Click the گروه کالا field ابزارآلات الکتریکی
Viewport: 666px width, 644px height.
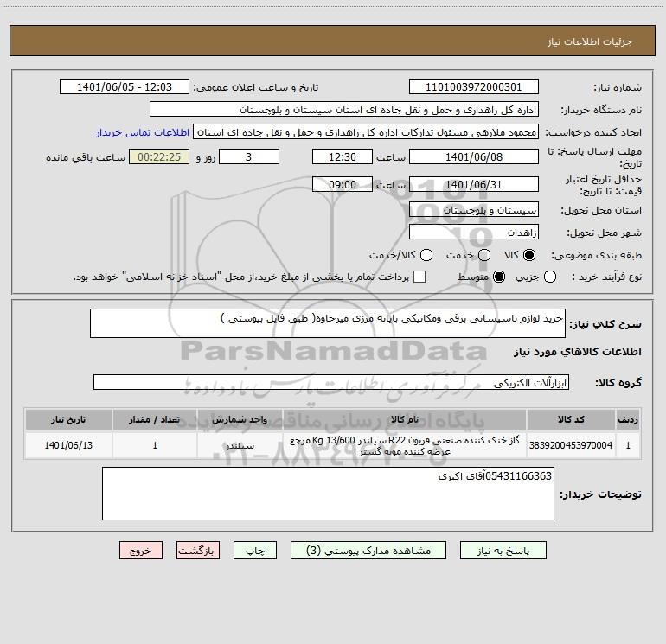pyautogui.click(x=331, y=382)
